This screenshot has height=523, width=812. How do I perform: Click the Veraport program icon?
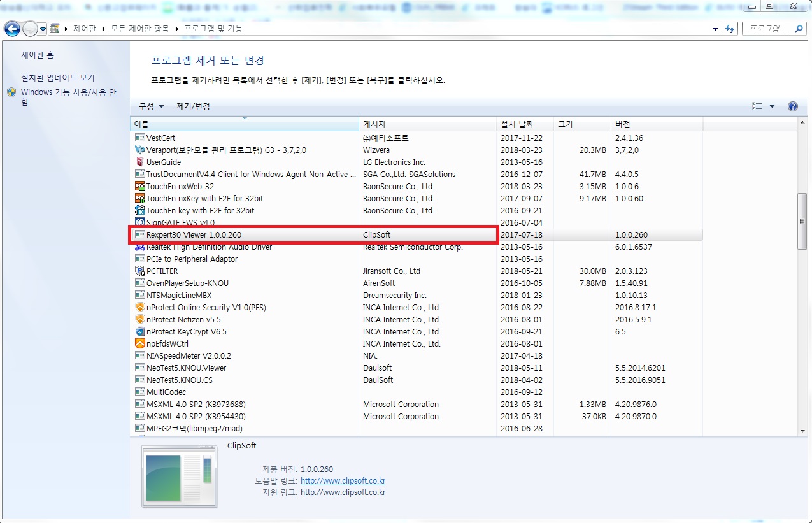(140, 150)
